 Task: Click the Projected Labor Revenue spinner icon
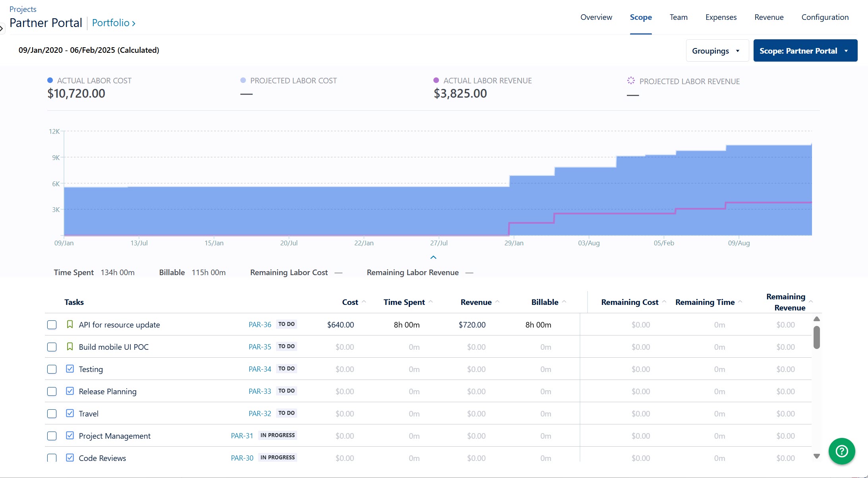[x=630, y=81]
